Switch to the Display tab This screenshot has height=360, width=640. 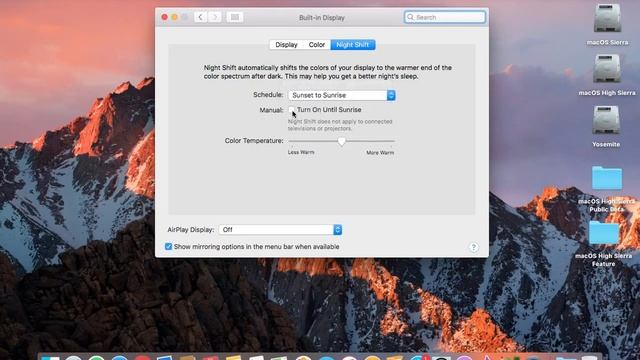(x=286, y=44)
